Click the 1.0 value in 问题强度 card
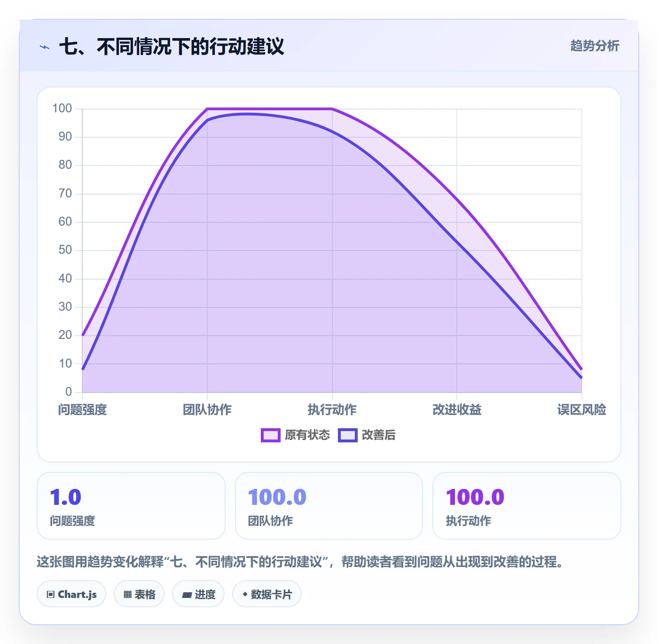Viewport: 658px width, 644px height. pos(65,497)
